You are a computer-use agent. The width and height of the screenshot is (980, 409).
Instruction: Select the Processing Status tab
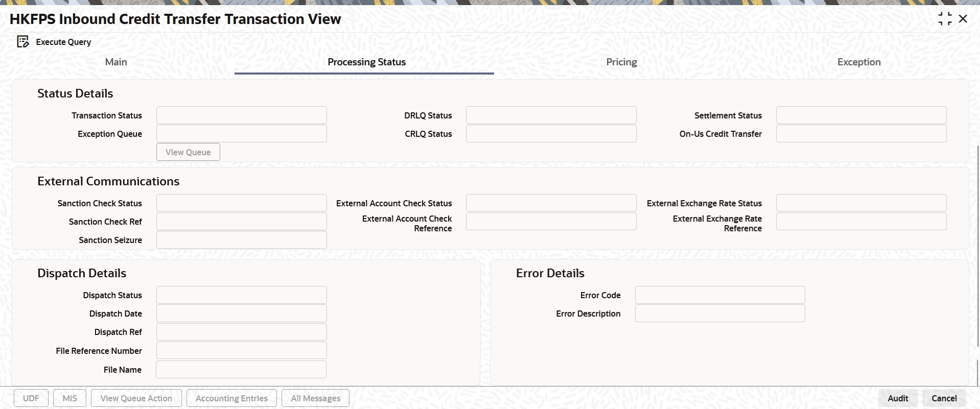[366, 62]
